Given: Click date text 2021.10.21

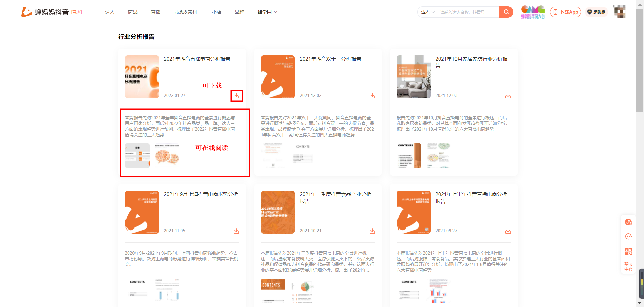Looking at the screenshot, I should pyautogui.click(x=311, y=231).
